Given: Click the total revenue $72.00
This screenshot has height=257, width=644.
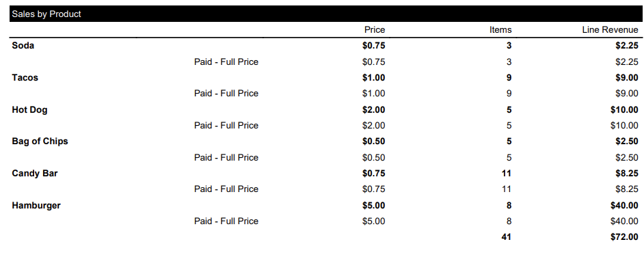Looking at the screenshot, I should pos(624,237).
